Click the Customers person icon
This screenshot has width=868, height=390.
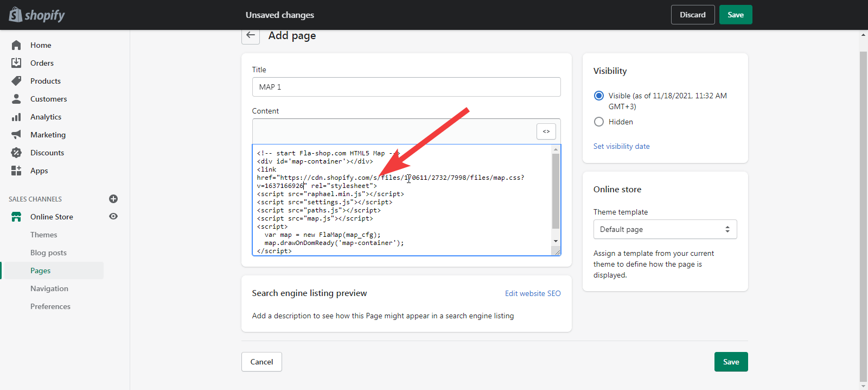[x=16, y=99]
